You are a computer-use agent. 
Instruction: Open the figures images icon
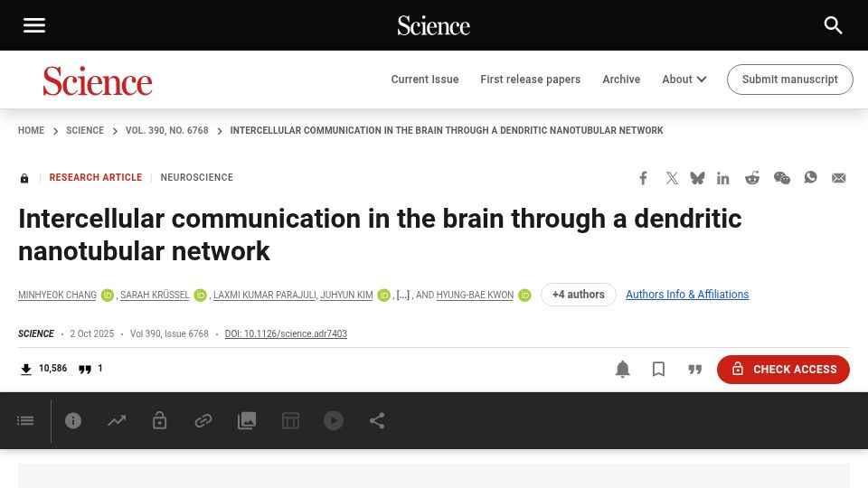point(247,420)
